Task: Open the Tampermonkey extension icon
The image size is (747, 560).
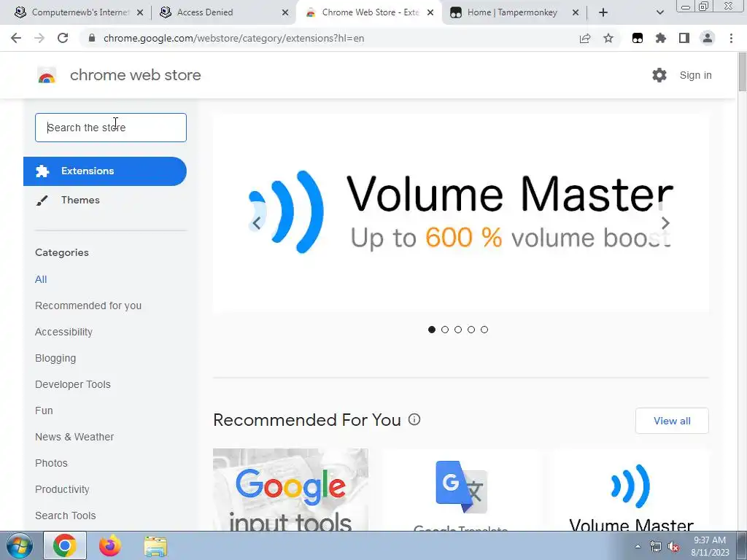Action: [x=638, y=38]
